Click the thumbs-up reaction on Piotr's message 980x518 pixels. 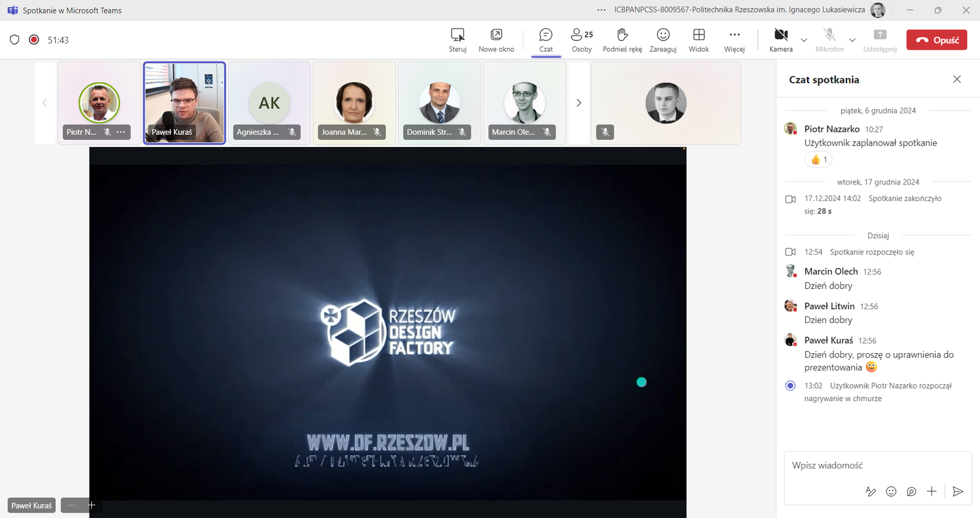tap(818, 159)
